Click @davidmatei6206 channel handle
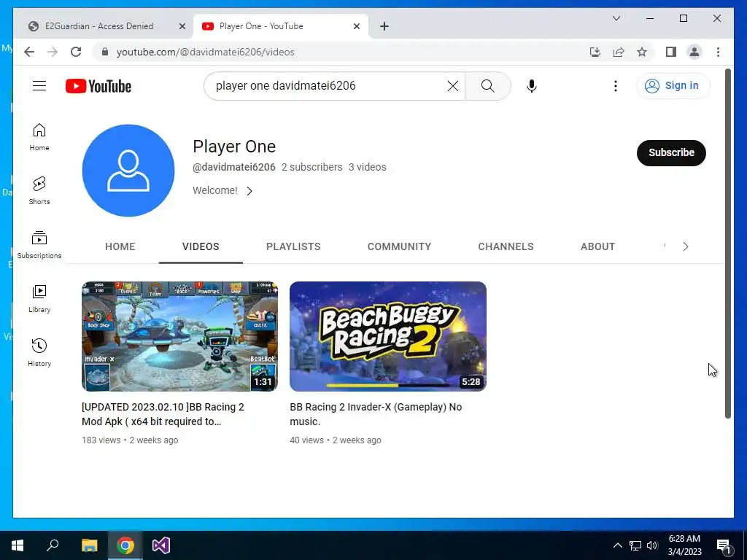Viewport: 747px width, 560px height. pos(234,167)
